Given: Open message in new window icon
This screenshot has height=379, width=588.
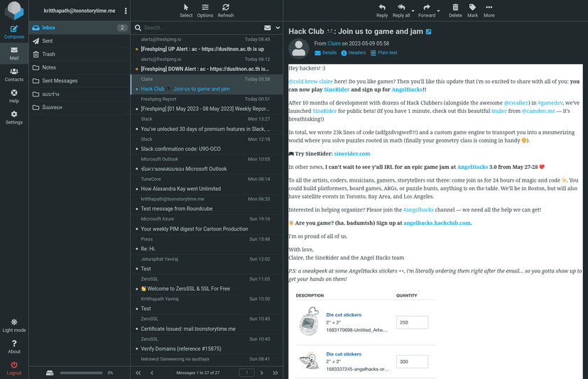Looking at the screenshot, I should [428, 32].
